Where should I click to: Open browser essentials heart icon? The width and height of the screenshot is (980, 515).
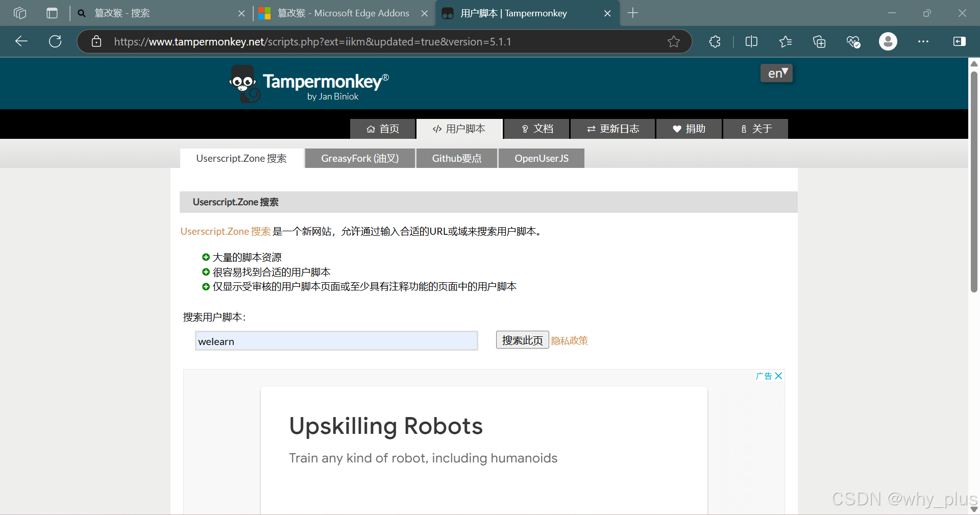[x=853, y=41]
